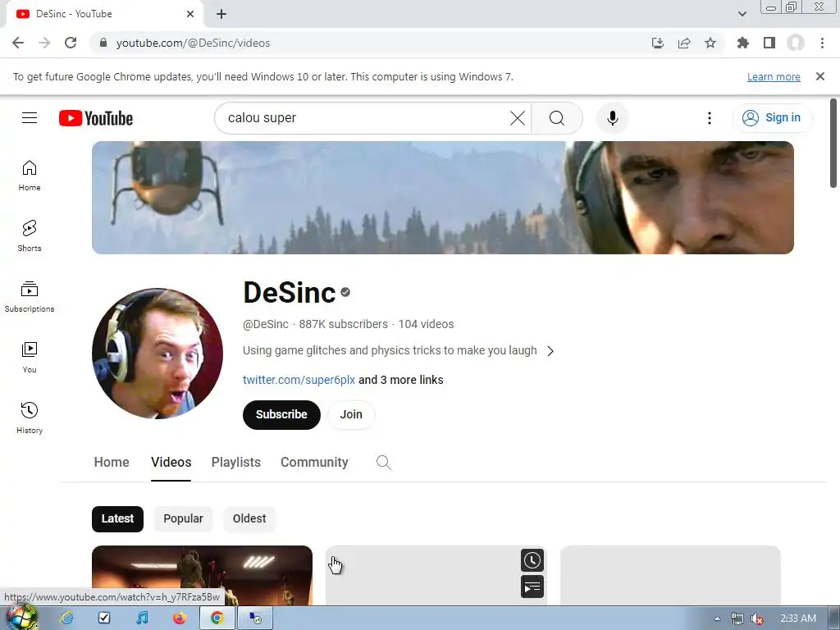Submit search with magnifier button
This screenshot has height=630, width=840.
(557, 118)
